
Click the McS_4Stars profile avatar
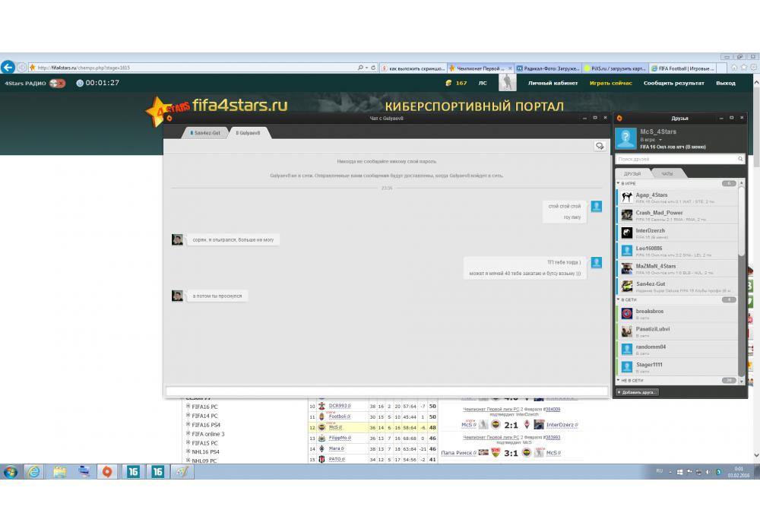pos(625,138)
